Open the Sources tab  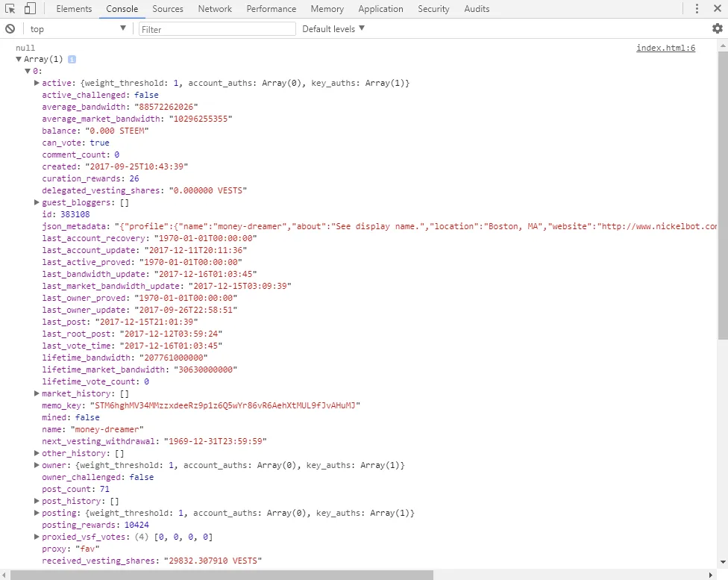pos(168,9)
